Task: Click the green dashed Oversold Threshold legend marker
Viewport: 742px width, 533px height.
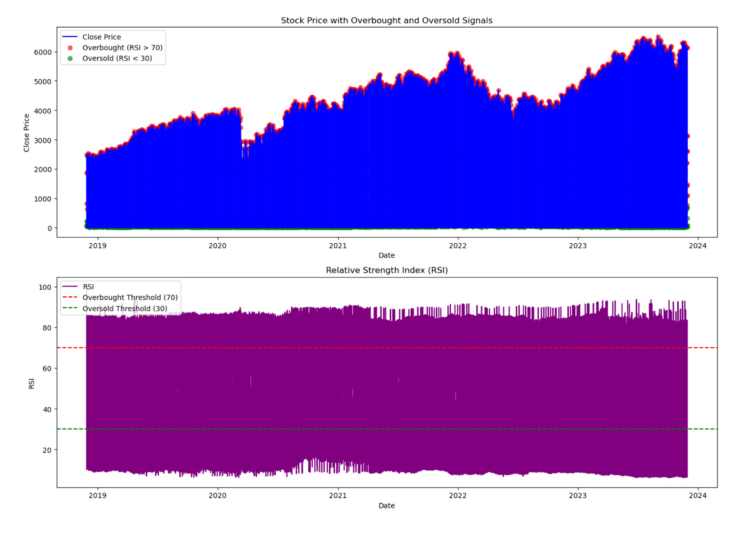Action: click(69, 307)
